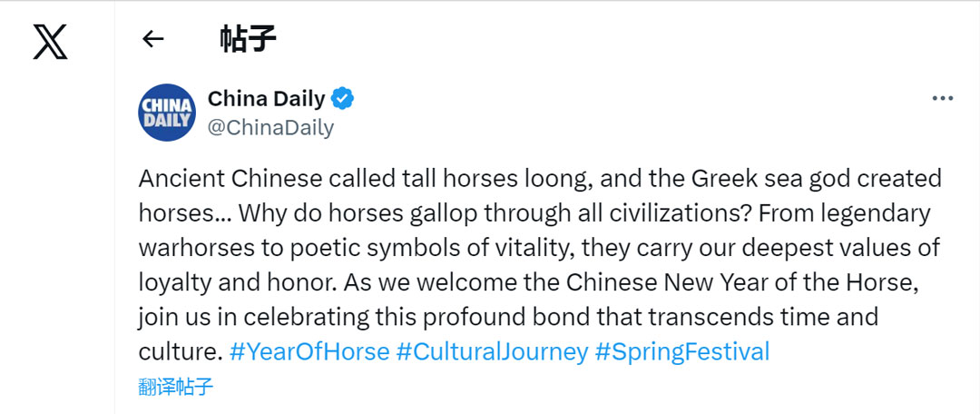This screenshot has width=980, height=414.
Task: Click the blue verified badge
Action: tap(342, 98)
